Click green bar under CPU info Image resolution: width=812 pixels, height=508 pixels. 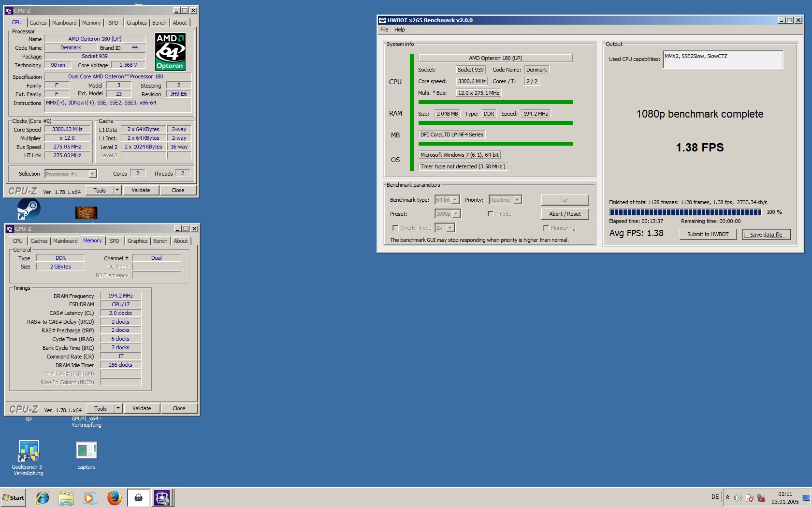click(496, 102)
